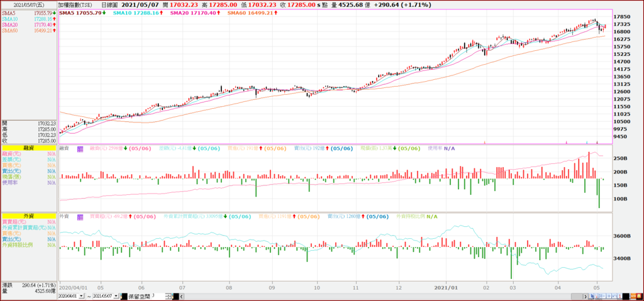This screenshot has width=644, height=301.
Task: Click the 量 4525.68億 status row
Action: click(x=29, y=290)
